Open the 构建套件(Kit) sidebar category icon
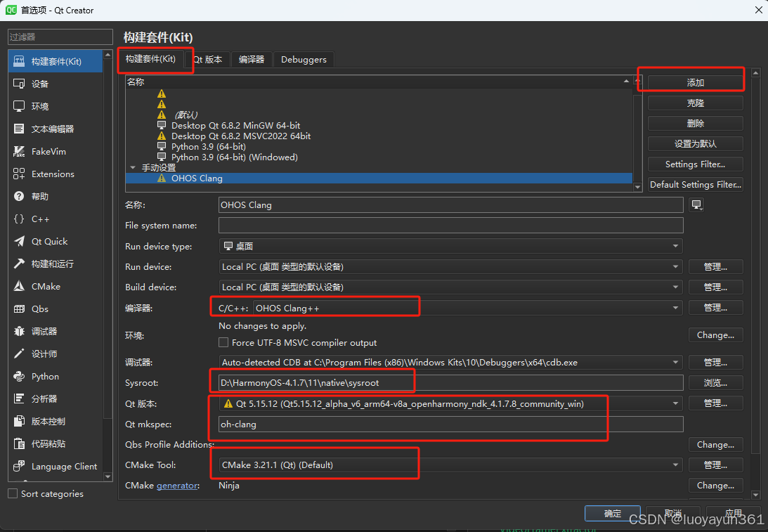 click(x=19, y=61)
